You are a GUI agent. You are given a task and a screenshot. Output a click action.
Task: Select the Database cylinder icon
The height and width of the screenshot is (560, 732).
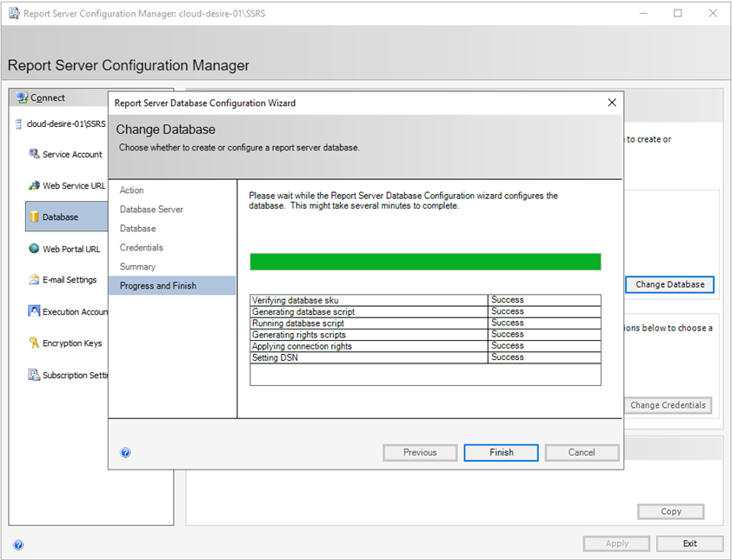(x=34, y=217)
